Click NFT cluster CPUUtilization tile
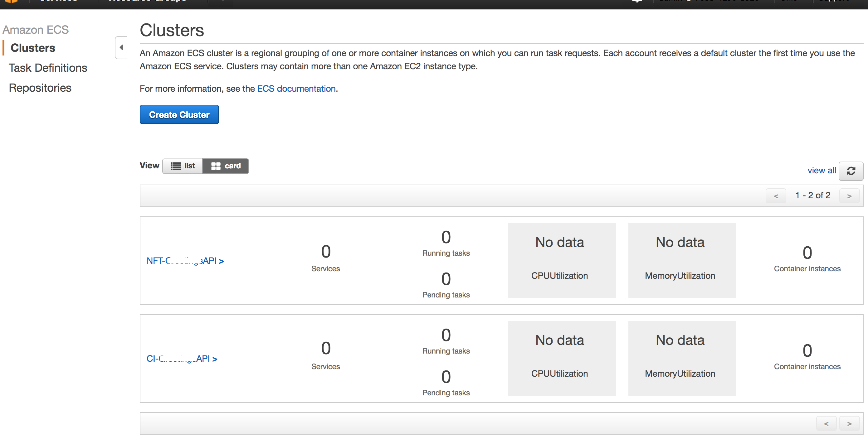Screen dimensions: 868x444 pos(561,261)
